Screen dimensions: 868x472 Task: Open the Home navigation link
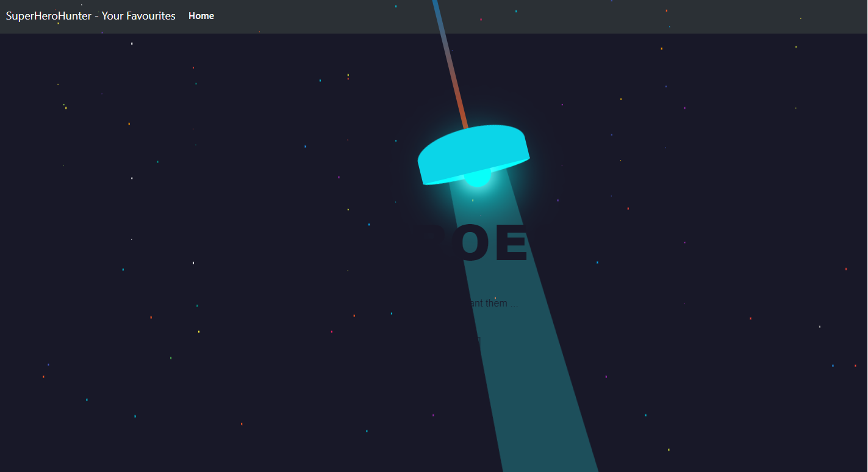pos(201,16)
